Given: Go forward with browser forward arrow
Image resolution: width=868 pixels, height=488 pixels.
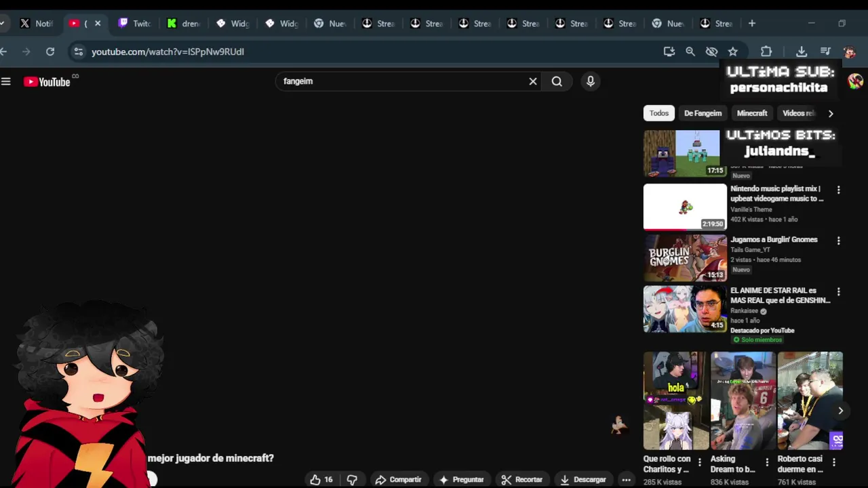Looking at the screenshot, I should point(26,52).
